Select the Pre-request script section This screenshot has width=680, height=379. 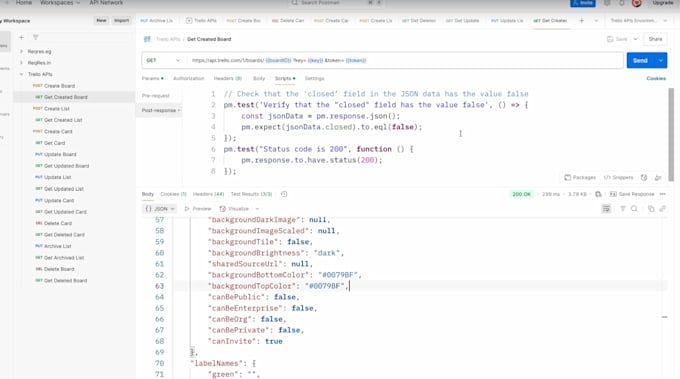(156, 96)
